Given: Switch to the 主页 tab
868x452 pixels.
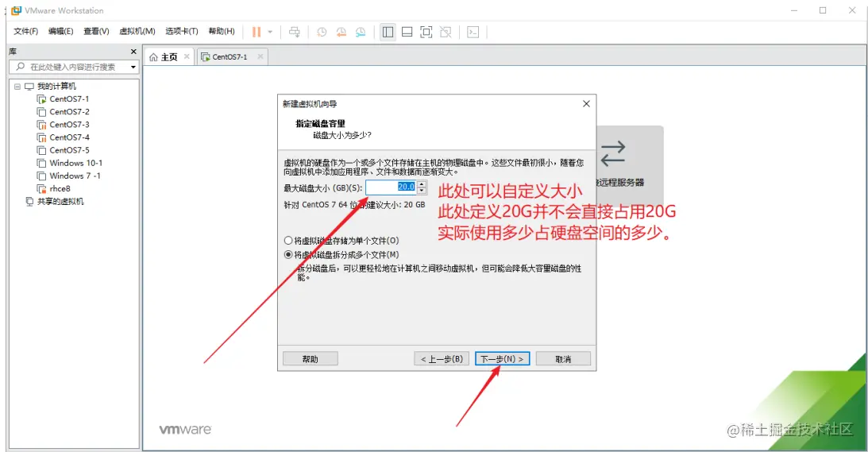Looking at the screenshot, I should [169, 57].
